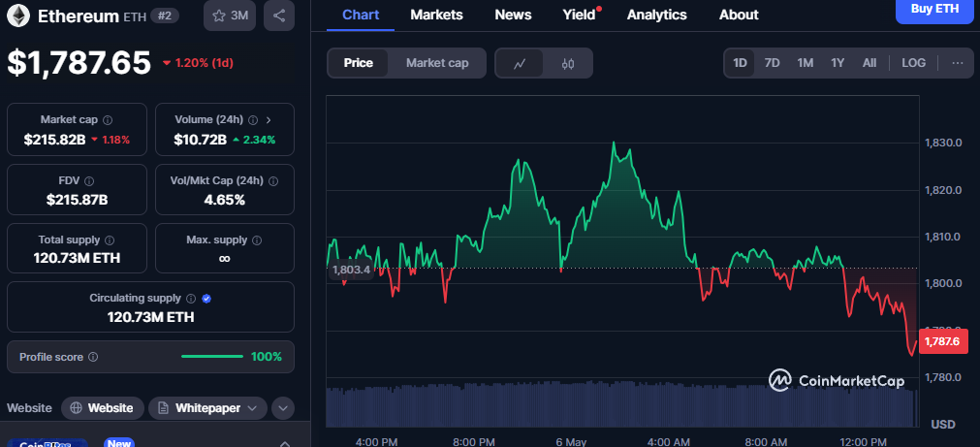
Task: Set chart range to 1Y
Action: click(x=838, y=63)
